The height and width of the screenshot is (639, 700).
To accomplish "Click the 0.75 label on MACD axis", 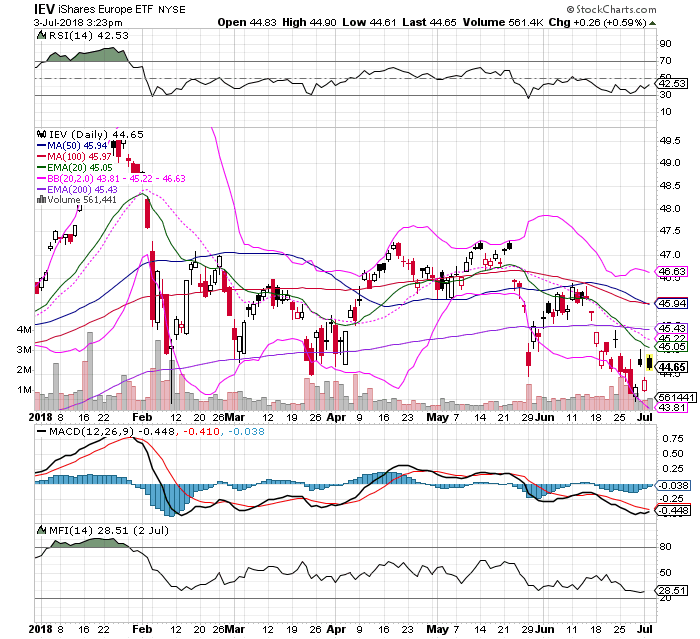I will 672,439.
